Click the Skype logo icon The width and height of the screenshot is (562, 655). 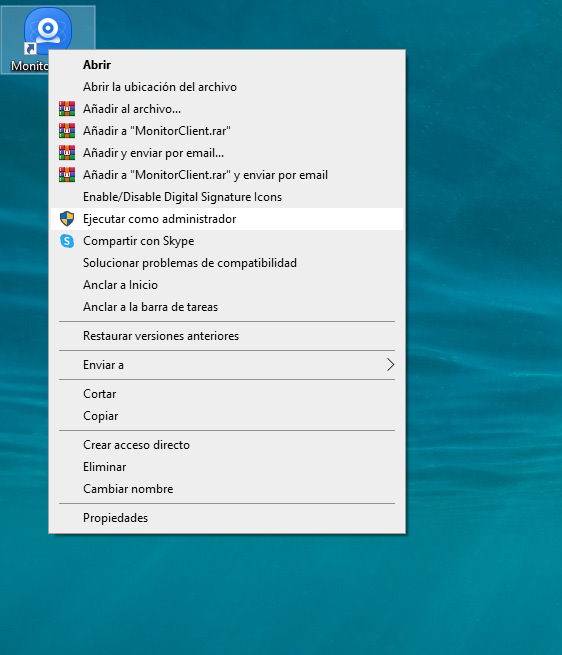[x=67, y=241]
